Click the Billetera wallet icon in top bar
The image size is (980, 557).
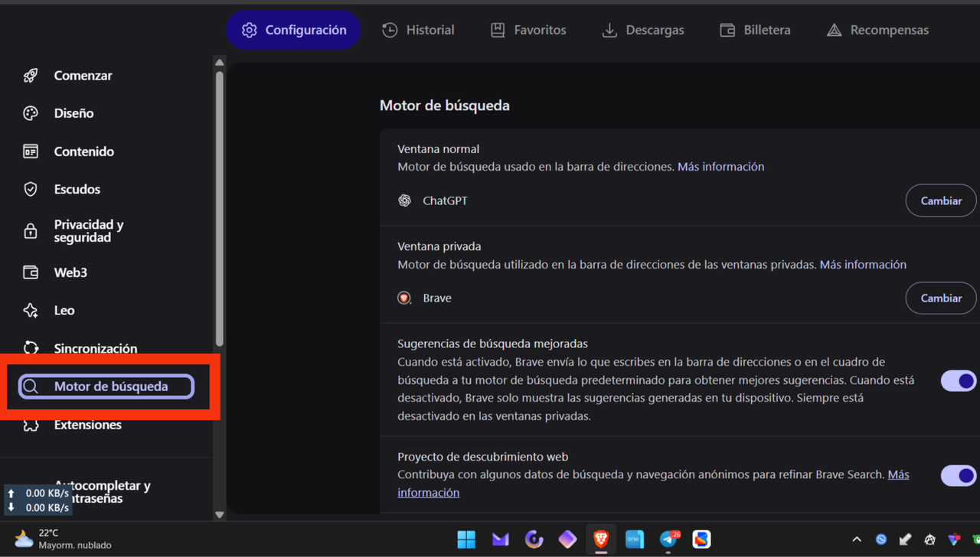tap(727, 30)
